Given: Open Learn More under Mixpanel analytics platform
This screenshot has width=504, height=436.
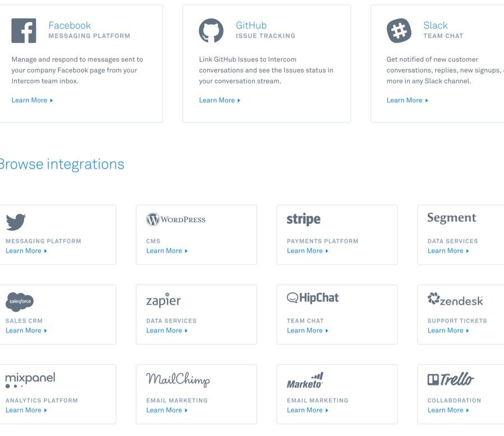Looking at the screenshot, I should pos(26,410).
